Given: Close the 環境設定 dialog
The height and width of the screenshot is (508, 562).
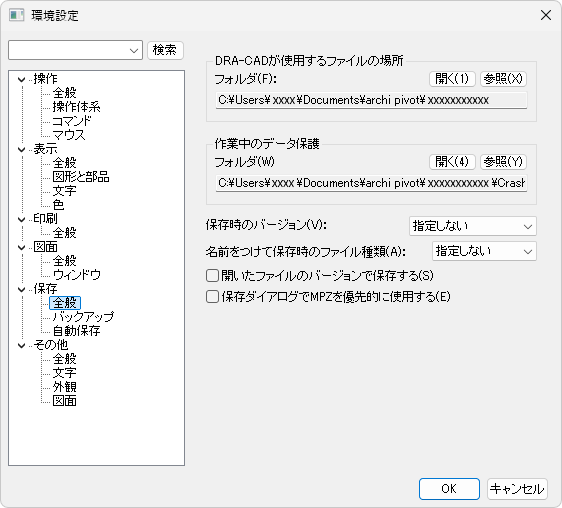Looking at the screenshot, I should click(546, 15).
